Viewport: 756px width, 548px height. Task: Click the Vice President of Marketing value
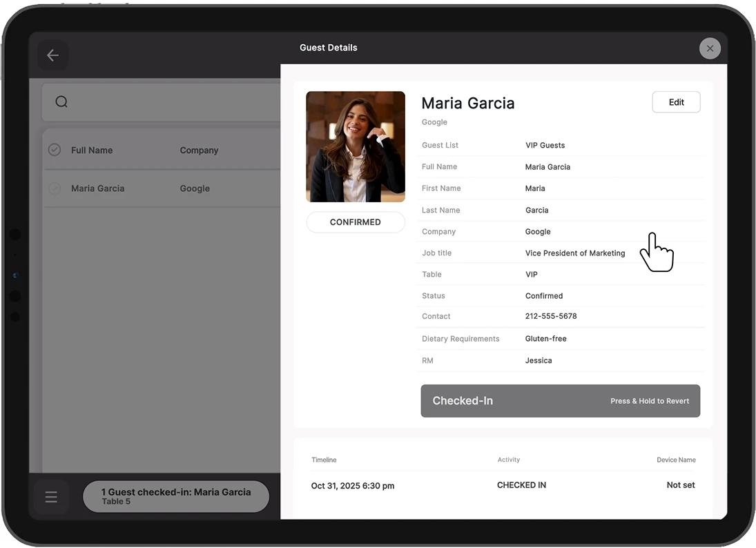click(x=574, y=253)
